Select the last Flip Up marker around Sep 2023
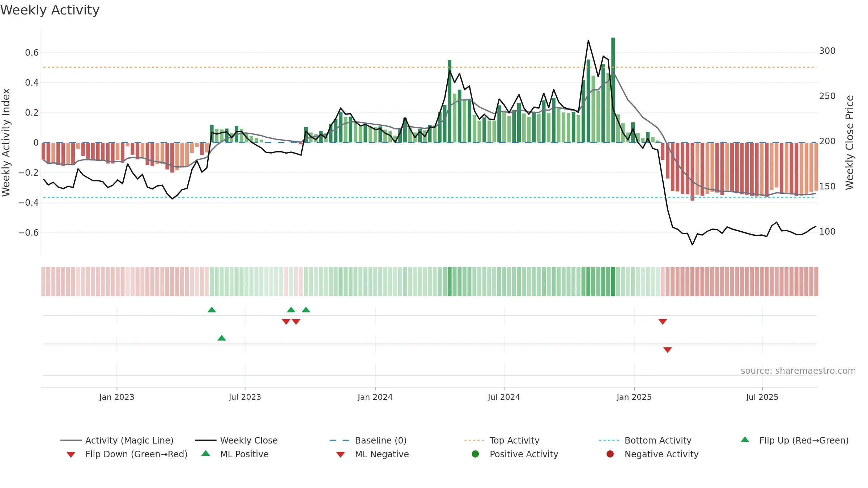This screenshot has width=868, height=488. click(306, 310)
